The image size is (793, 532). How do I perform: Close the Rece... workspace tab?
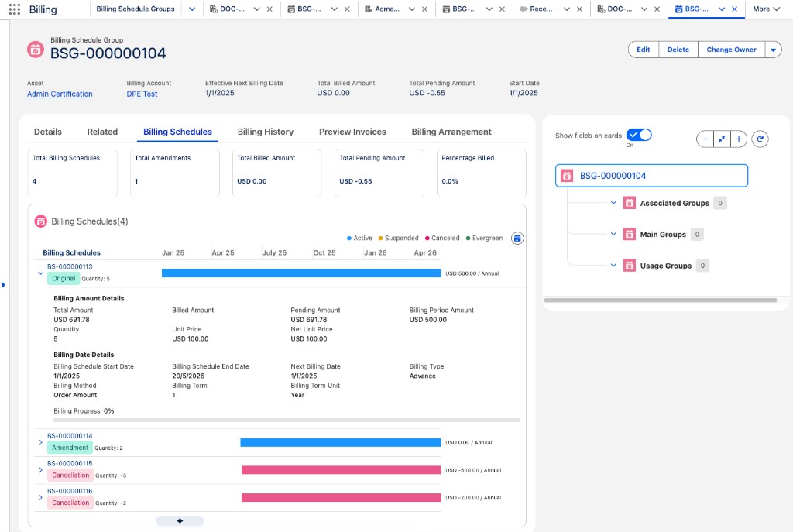(579, 9)
